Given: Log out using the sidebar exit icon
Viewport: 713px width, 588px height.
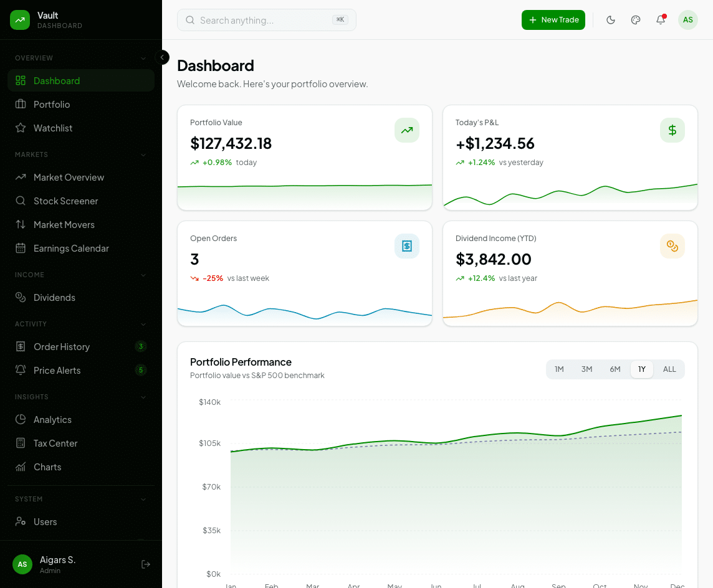Looking at the screenshot, I should pos(146,564).
